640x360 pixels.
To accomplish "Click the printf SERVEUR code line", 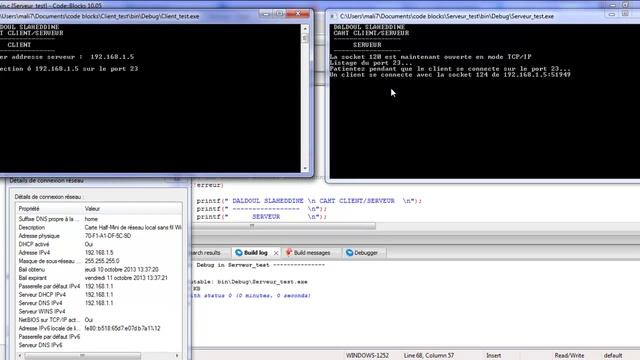I will point(261,217).
